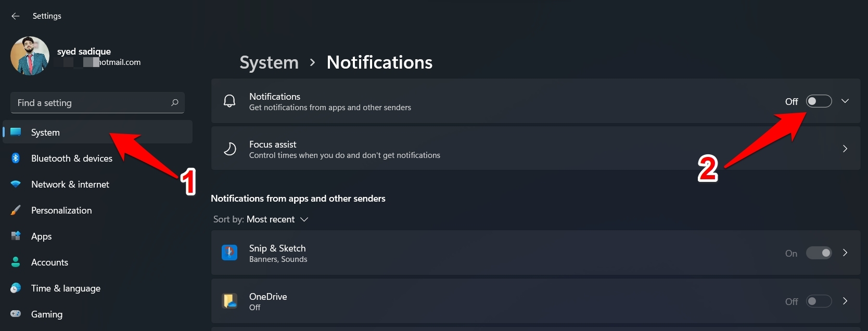Click the Network & internet wifi icon

(16, 184)
